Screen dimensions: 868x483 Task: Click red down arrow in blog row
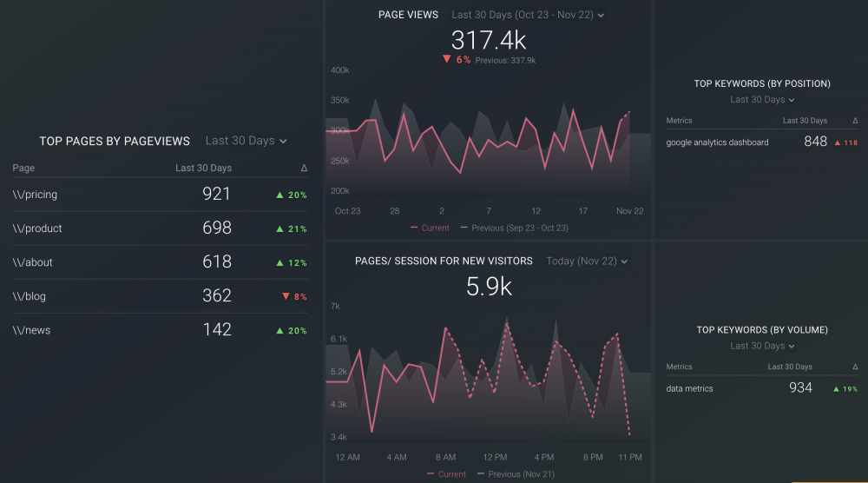[x=286, y=296]
